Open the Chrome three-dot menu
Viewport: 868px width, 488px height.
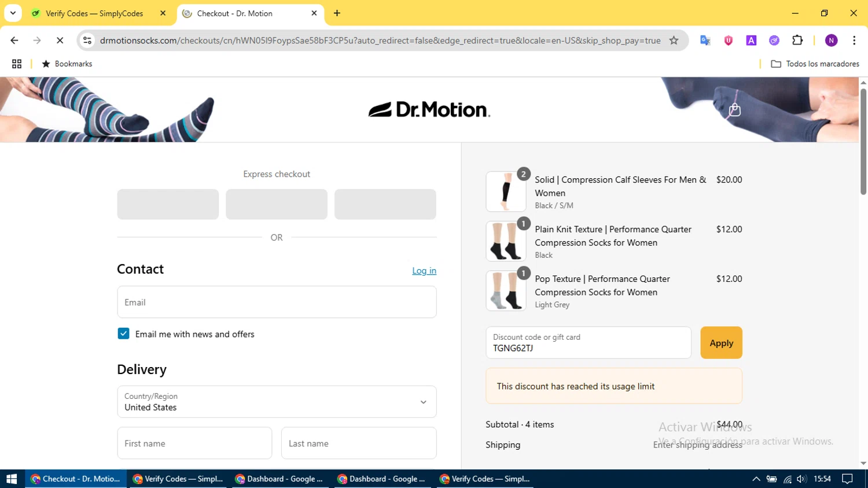point(854,41)
